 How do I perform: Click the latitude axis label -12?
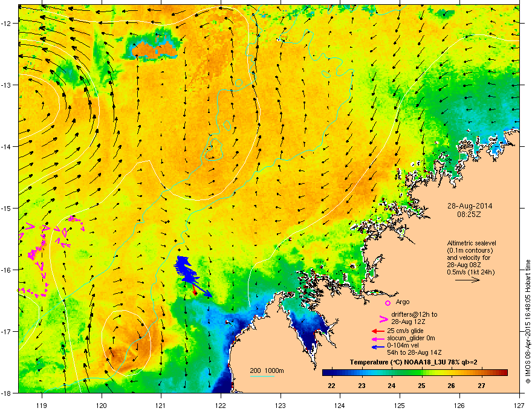7,24
